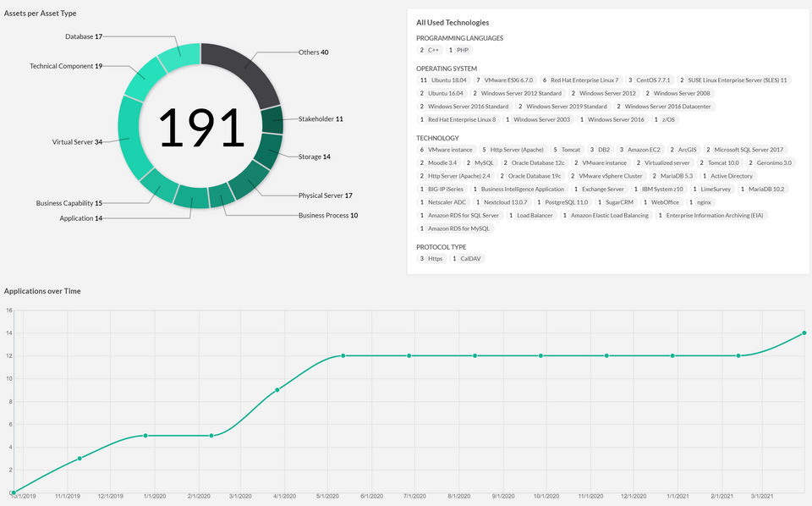Select the nginx technology tag
812x506 pixels.
(x=700, y=202)
